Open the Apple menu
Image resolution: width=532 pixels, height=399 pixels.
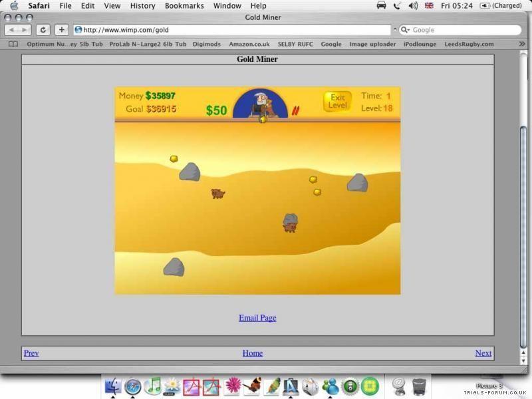(13, 5)
